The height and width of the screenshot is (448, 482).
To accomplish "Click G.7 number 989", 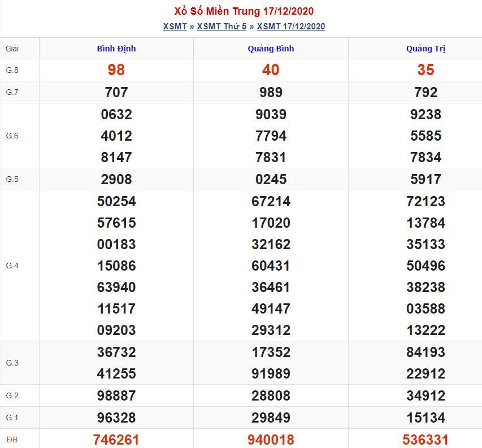I will [271, 92].
